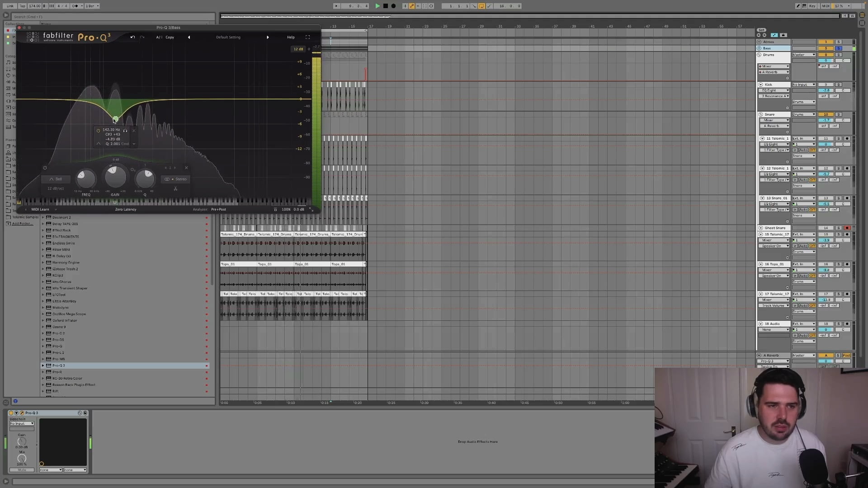Go to previous Pro-Q 3 preset

click(x=189, y=37)
